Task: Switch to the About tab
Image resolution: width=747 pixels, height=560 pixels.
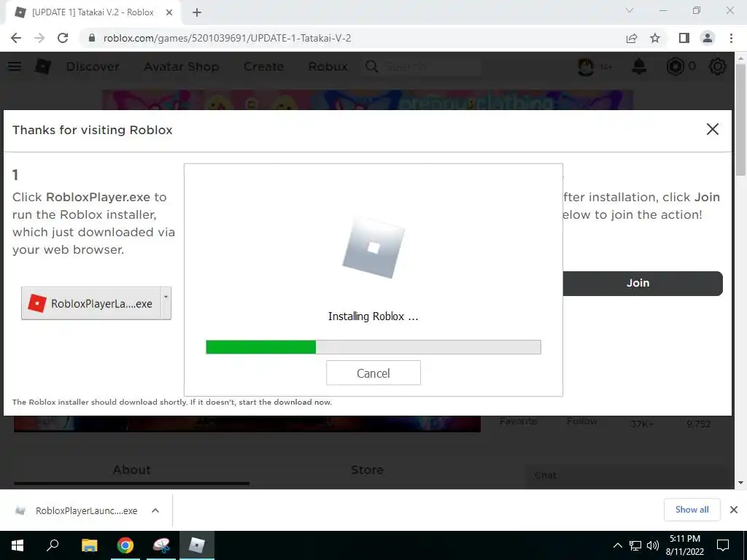Action: 131,470
